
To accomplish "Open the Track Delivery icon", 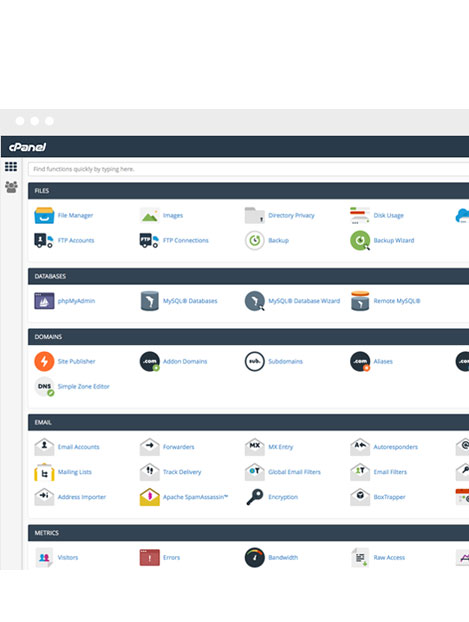I will pyautogui.click(x=150, y=472).
